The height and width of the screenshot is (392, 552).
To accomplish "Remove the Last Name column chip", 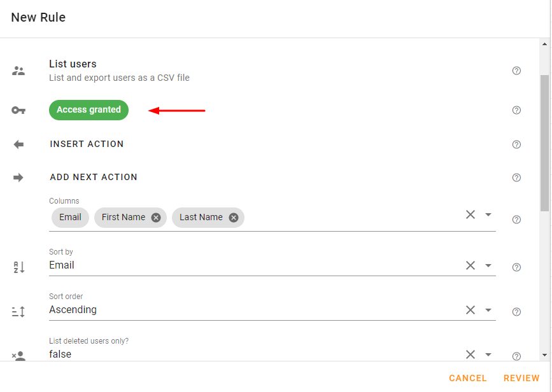I will click(x=234, y=218).
